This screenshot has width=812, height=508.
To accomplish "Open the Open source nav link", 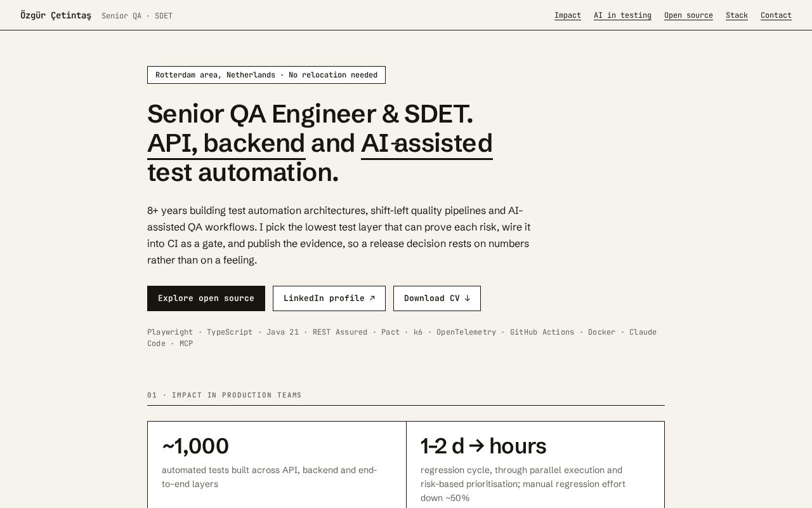I will (x=688, y=15).
